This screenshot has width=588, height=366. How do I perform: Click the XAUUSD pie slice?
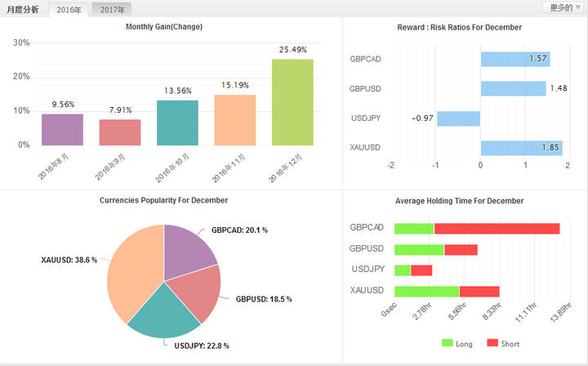click(131, 270)
